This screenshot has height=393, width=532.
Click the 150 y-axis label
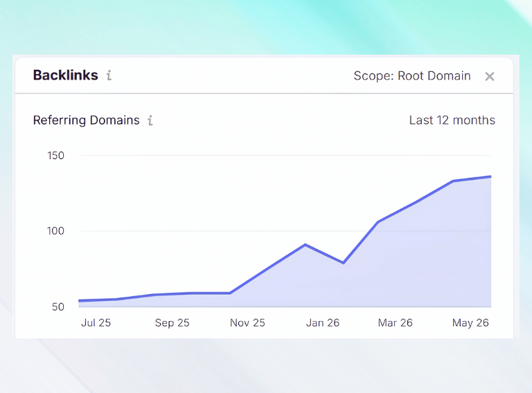pyautogui.click(x=55, y=156)
